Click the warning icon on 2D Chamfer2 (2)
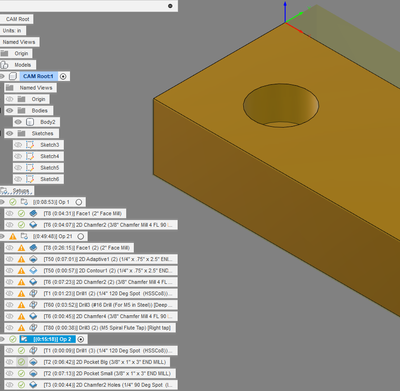 coord(21,282)
